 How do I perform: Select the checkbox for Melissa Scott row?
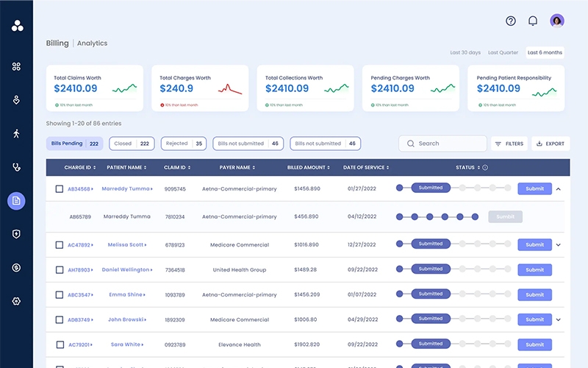60,245
